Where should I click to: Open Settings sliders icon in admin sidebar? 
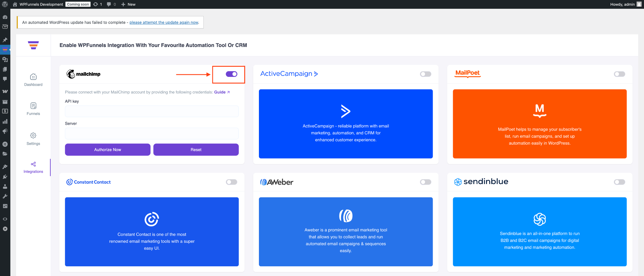pos(5,206)
